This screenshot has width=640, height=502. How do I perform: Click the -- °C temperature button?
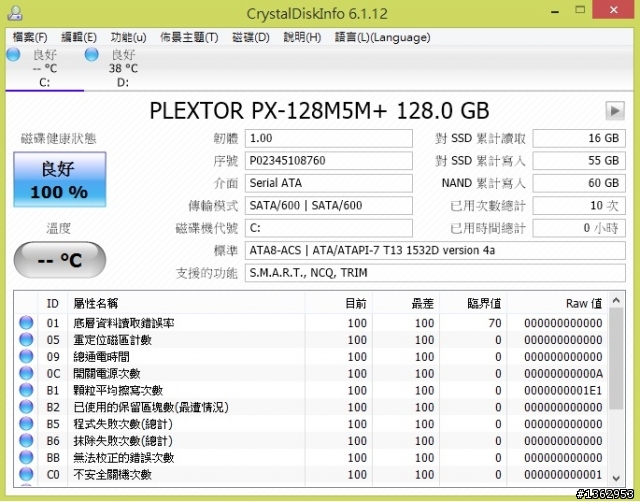(60, 260)
